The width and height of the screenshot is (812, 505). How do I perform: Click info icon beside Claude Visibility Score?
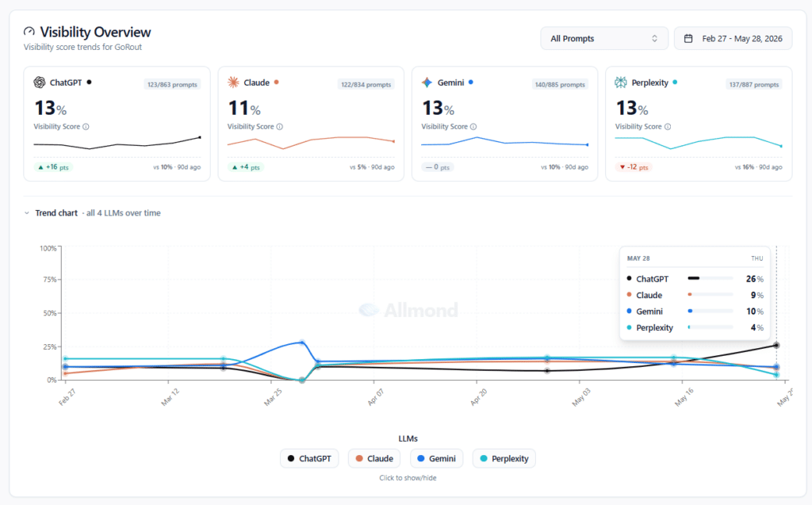pyautogui.click(x=280, y=126)
